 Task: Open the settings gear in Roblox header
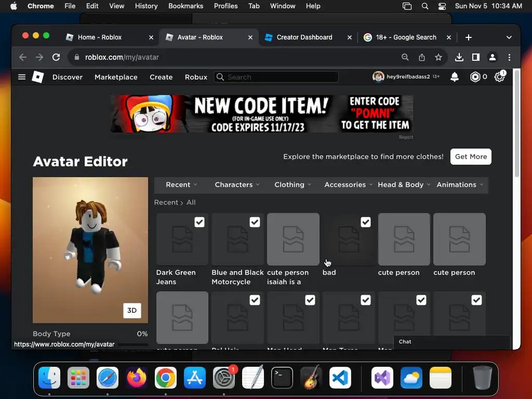499,77
